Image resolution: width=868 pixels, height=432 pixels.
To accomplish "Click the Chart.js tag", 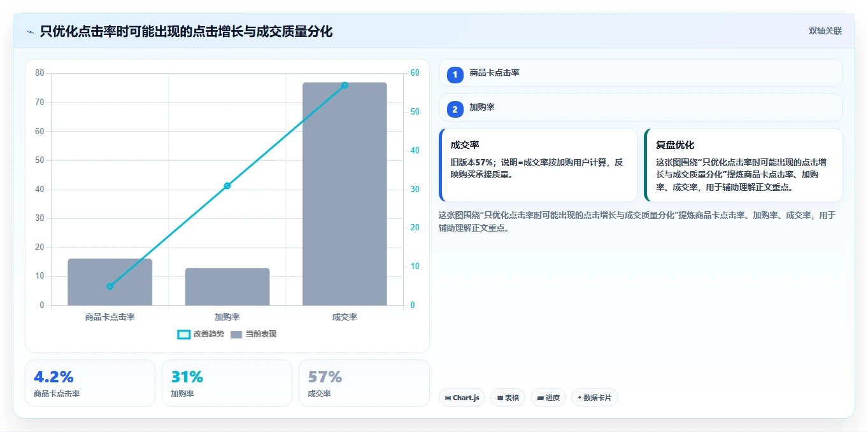I will pos(462,398).
